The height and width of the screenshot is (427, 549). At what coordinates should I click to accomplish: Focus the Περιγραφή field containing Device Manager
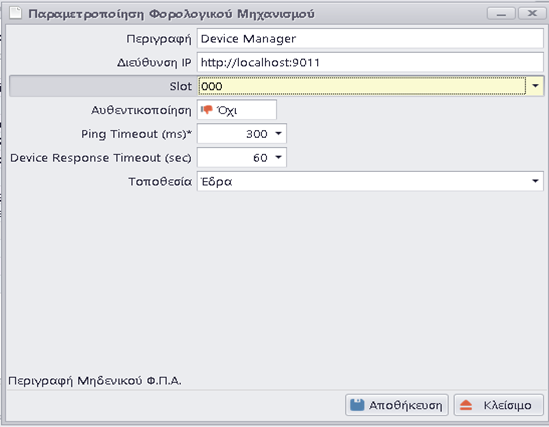click(370, 38)
